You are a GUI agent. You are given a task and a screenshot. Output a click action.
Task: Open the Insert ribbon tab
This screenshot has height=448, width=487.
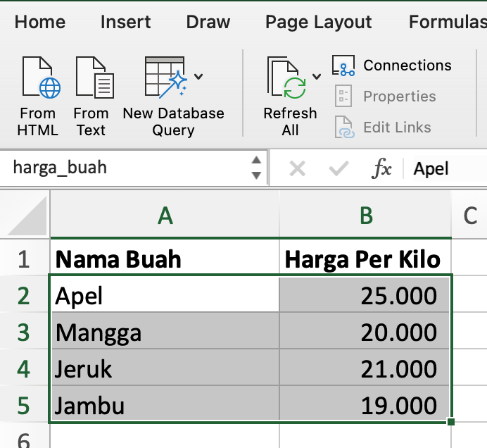coord(125,23)
